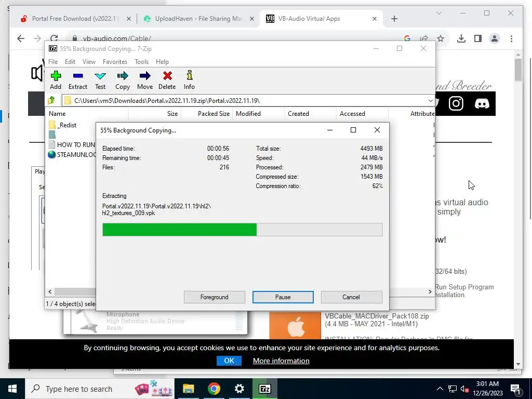The width and height of the screenshot is (532, 399).
Task: Open the Edit menu in 7-Zip
Action: 70,62
